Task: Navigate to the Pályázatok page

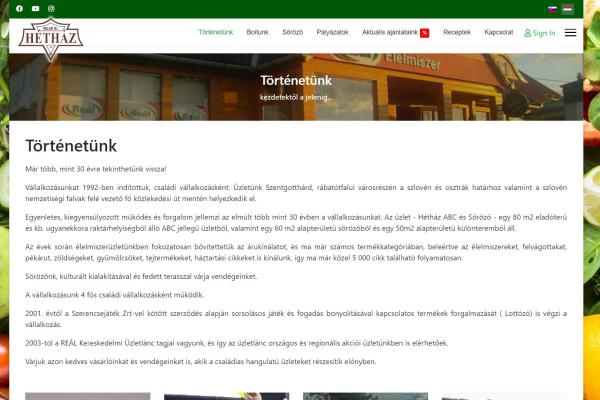Action: pyautogui.click(x=332, y=32)
